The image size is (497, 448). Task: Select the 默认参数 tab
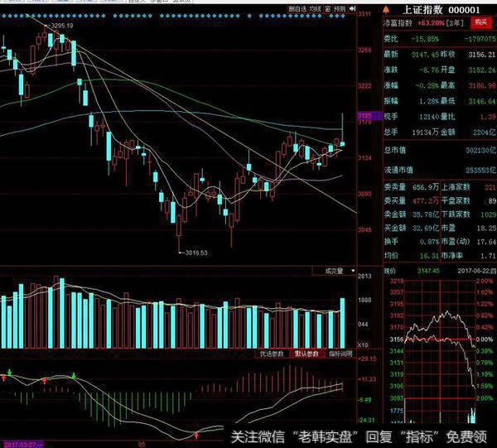pyautogui.click(x=306, y=354)
